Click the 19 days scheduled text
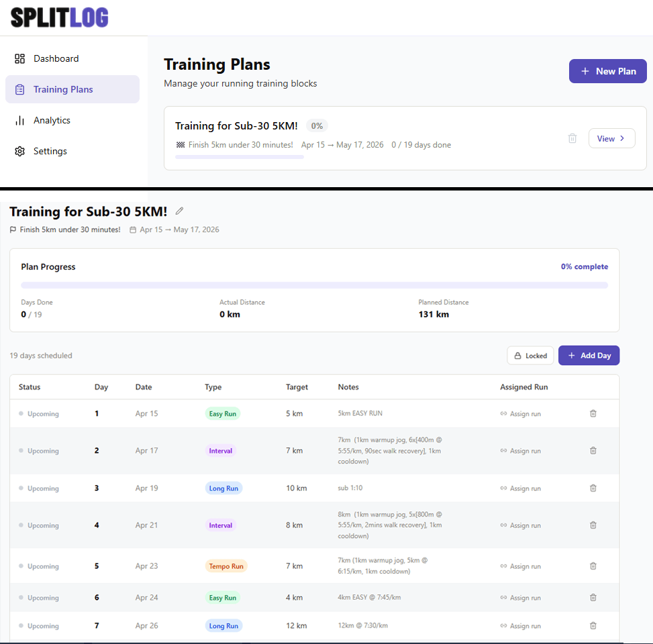This screenshot has width=653, height=644. coord(41,356)
